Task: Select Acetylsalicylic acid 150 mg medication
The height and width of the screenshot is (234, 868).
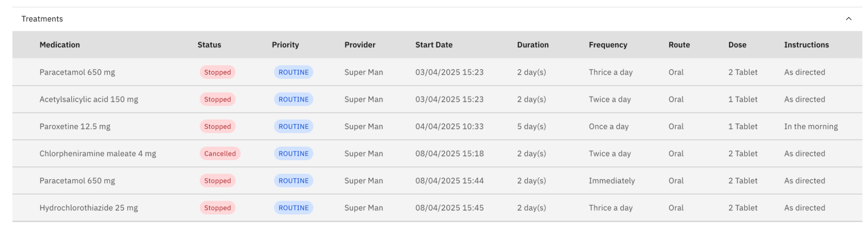Action: 89,99
